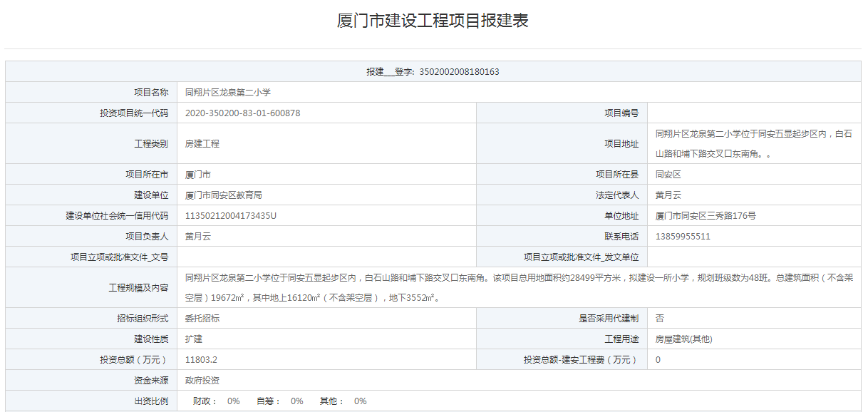
Task: Click the page title 厦门市建设工程项目报建表
Action: 433,21
